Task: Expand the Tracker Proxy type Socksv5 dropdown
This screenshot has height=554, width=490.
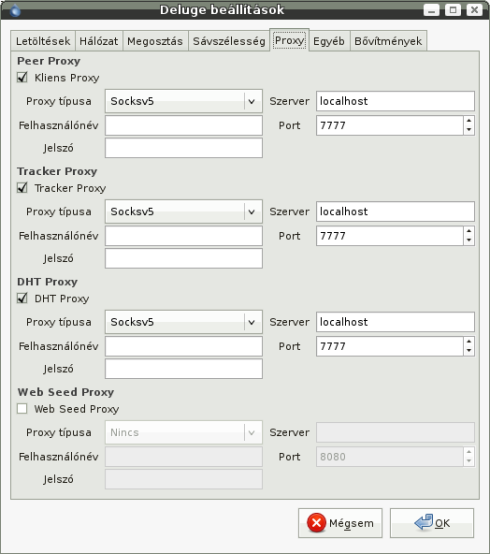Action: tap(184, 211)
